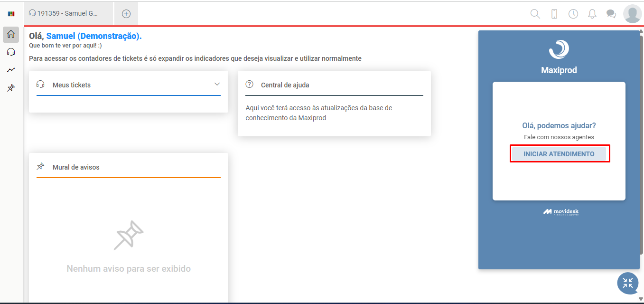The image size is (644, 304).
Task: Click the Mural de avisos header
Action: click(76, 167)
